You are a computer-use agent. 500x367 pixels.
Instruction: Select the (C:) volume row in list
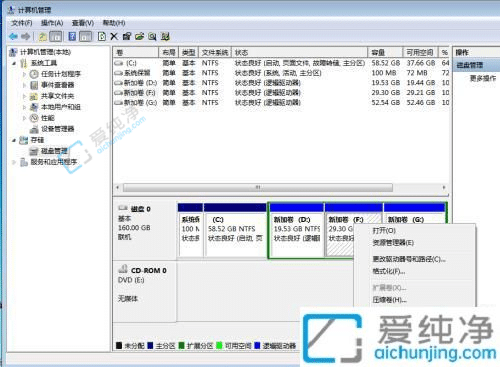[282, 63]
